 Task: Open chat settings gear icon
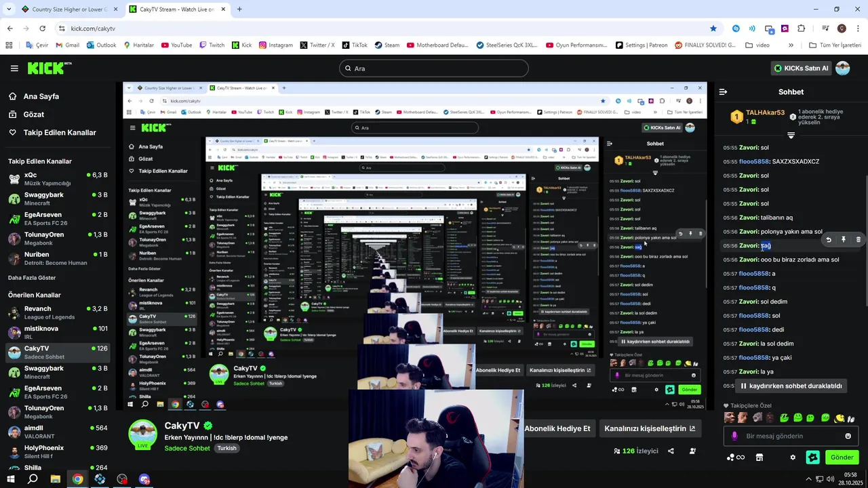[793, 457]
